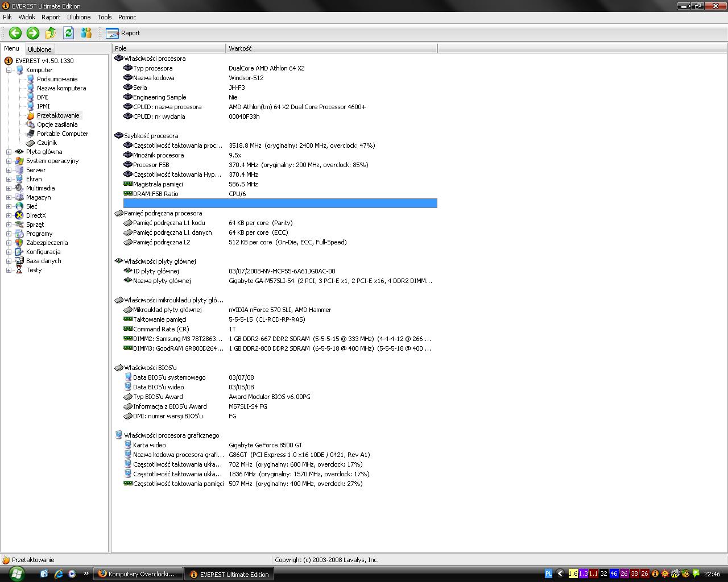
Task: Select Nazwa komputera in the tree
Action: (x=61, y=88)
